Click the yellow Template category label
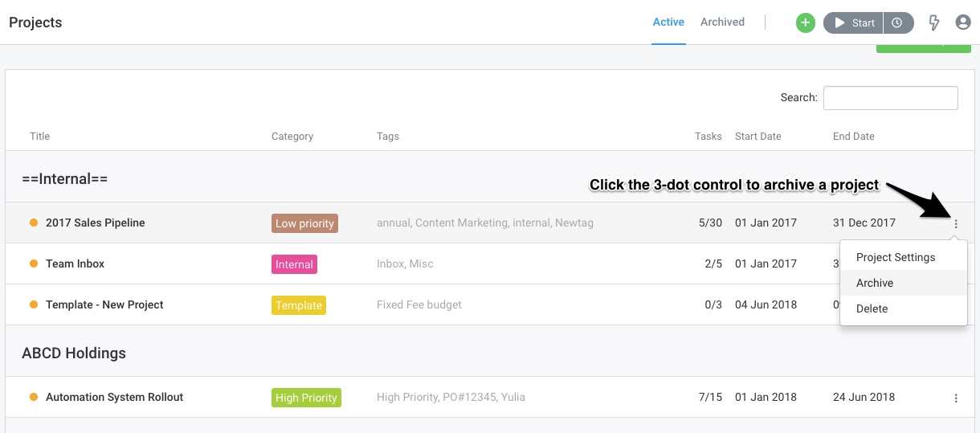Viewport: 980px width, 433px height. click(299, 305)
